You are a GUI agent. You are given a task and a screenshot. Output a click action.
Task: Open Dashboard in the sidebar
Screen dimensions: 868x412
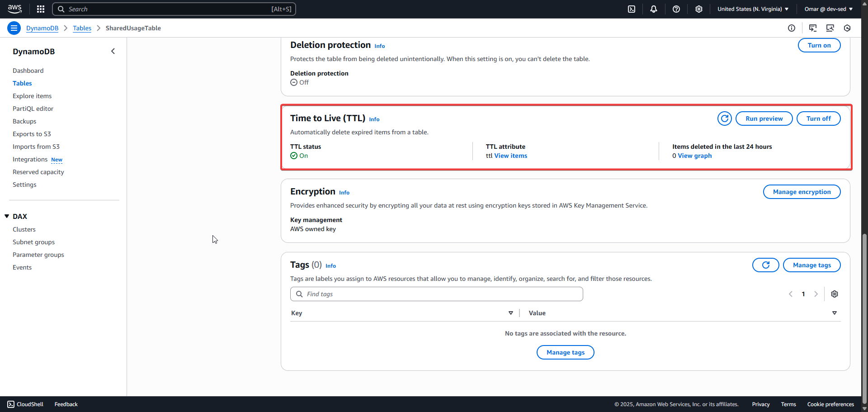[x=28, y=71]
